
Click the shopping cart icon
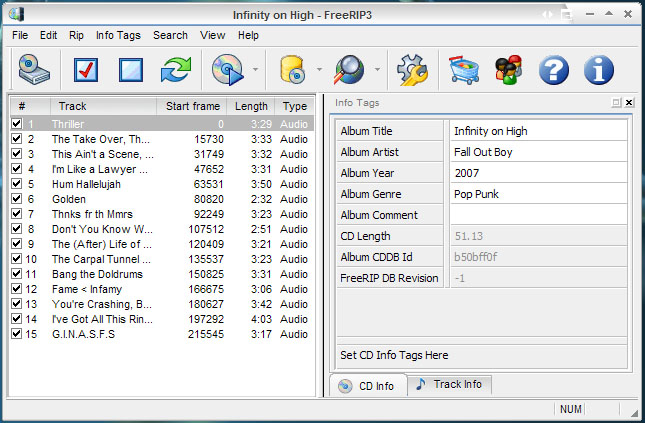[x=464, y=70]
